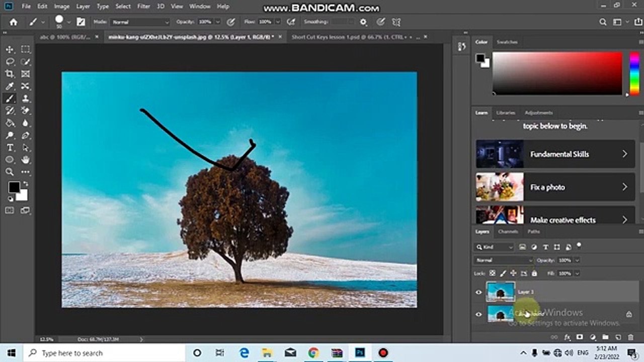Select the Paint Bucket tool
Image resolution: width=644 pixels, height=362 pixels.
click(x=10, y=123)
